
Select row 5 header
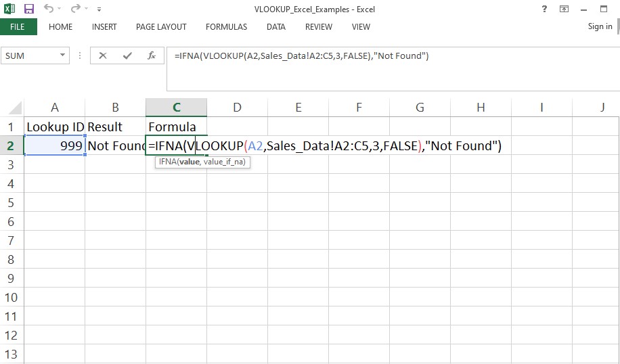pyautogui.click(x=11, y=202)
